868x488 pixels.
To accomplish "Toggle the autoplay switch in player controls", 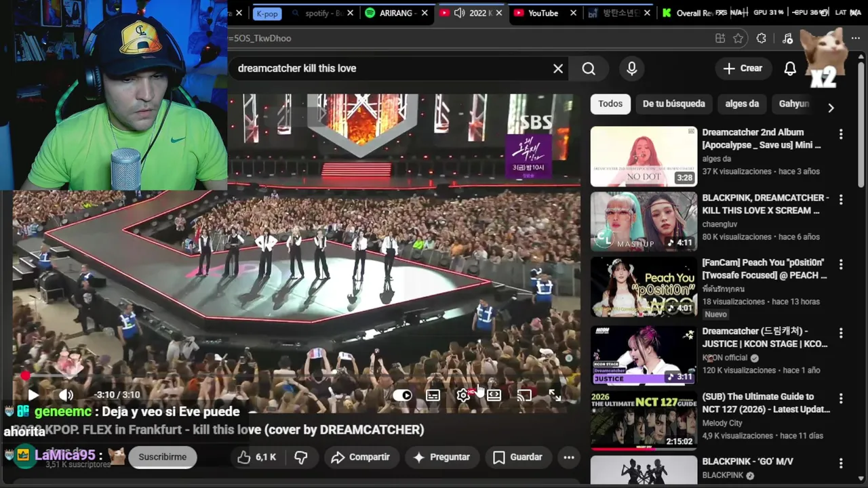I will click(402, 395).
